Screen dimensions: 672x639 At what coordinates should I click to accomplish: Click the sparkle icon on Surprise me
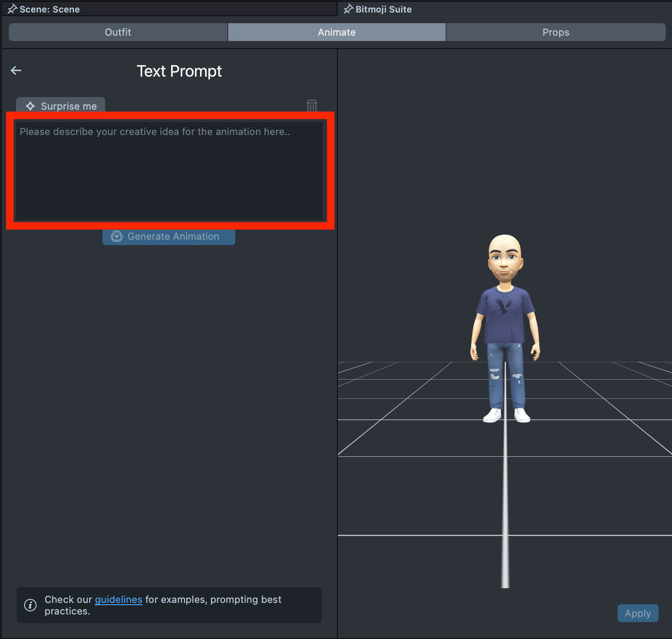30,106
